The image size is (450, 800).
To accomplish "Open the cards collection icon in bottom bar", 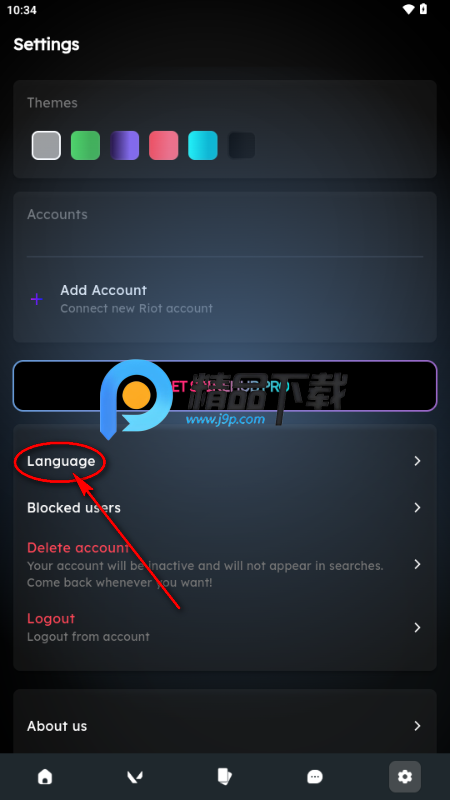I will click(224, 777).
